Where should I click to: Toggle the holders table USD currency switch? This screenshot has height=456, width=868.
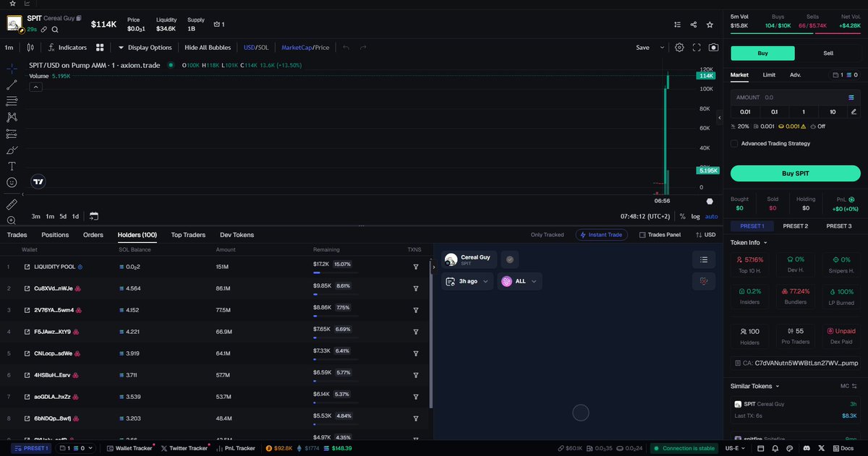coord(705,235)
